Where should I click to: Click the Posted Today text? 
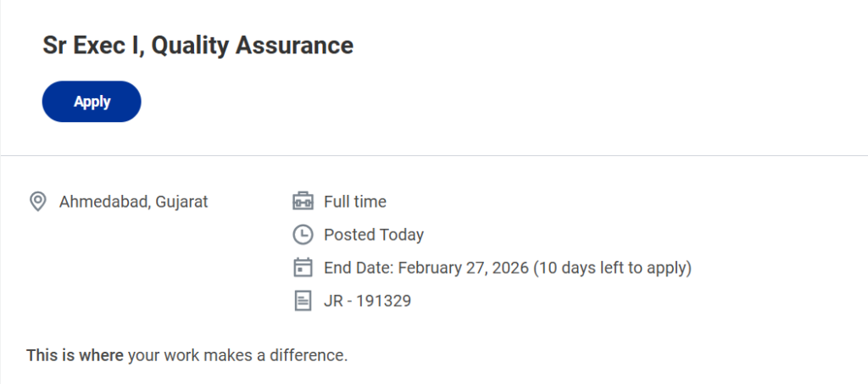(374, 235)
